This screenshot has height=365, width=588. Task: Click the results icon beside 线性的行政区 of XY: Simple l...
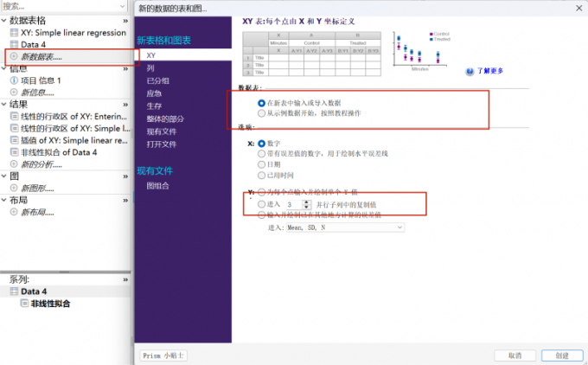point(14,128)
